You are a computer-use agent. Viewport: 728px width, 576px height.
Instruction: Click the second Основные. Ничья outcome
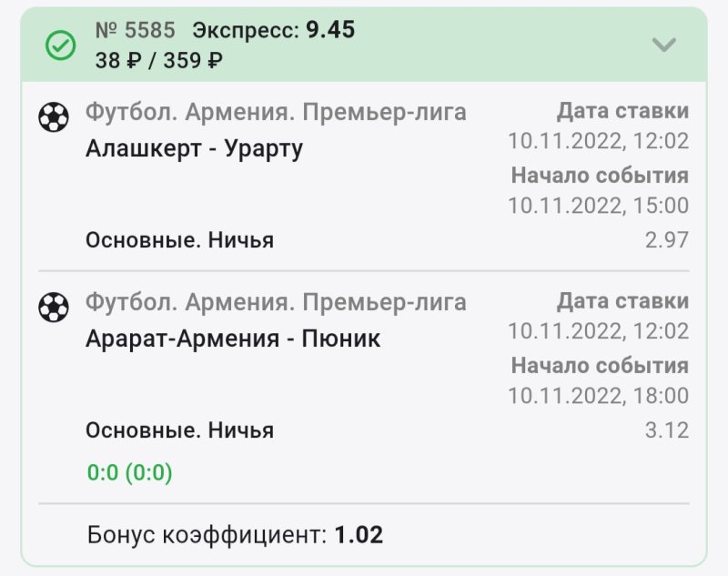[x=179, y=429]
